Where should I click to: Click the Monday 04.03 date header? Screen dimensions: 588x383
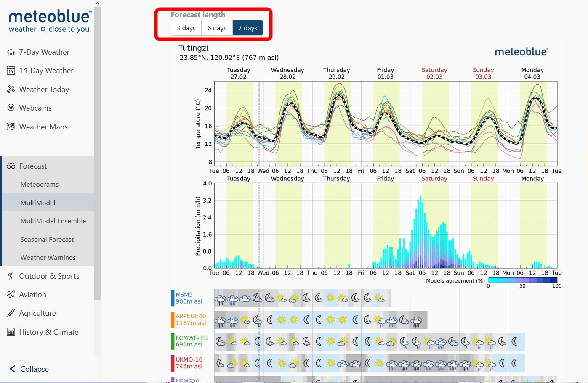[x=532, y=73]
